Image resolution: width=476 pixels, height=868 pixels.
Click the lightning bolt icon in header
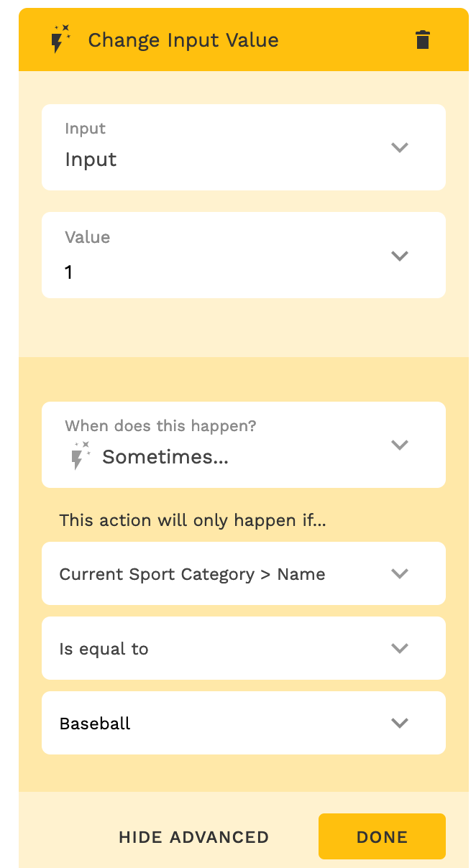(60, 40)
